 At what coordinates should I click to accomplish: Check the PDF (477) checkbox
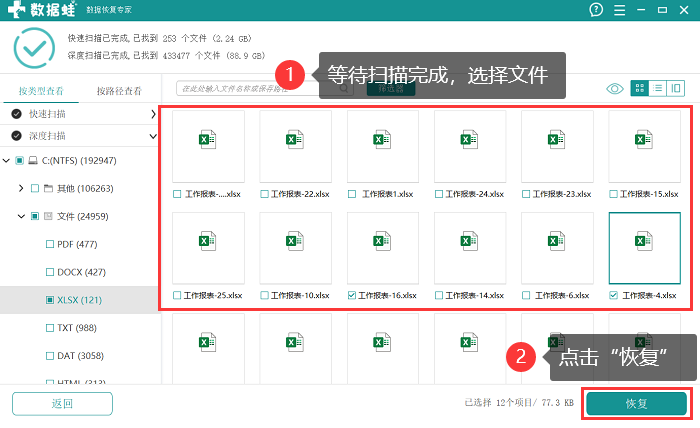50,244
